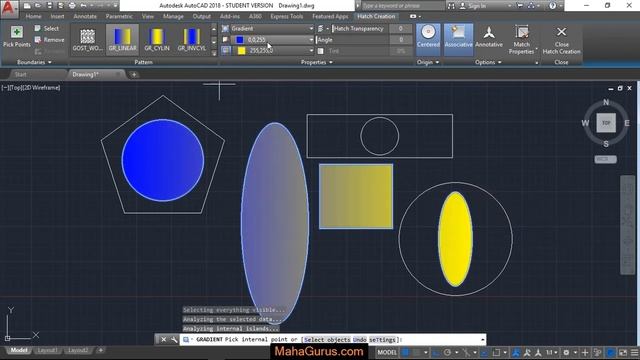Click Remove boundary objects tool
Viewport: 640px width, 360px height.
coord(49,40)
